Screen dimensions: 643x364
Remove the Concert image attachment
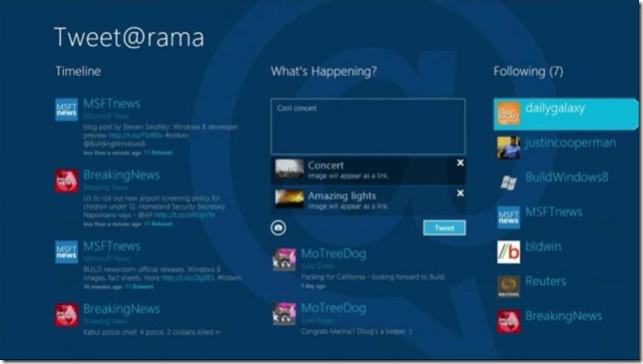tap(460, 163)
